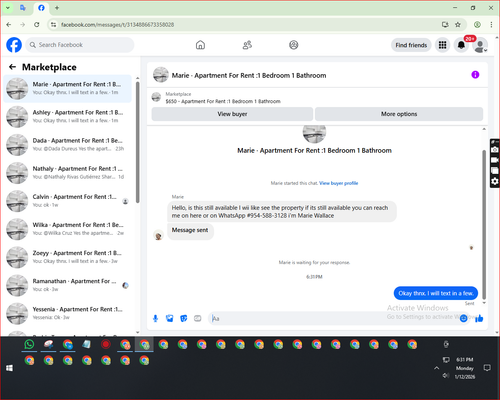
Task: Open the View buyer profile link
Action: tap(338, 183)
